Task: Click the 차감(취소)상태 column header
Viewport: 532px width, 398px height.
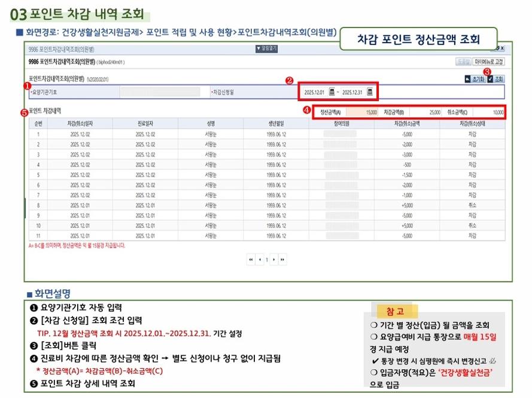Action: tap(472, 123)
